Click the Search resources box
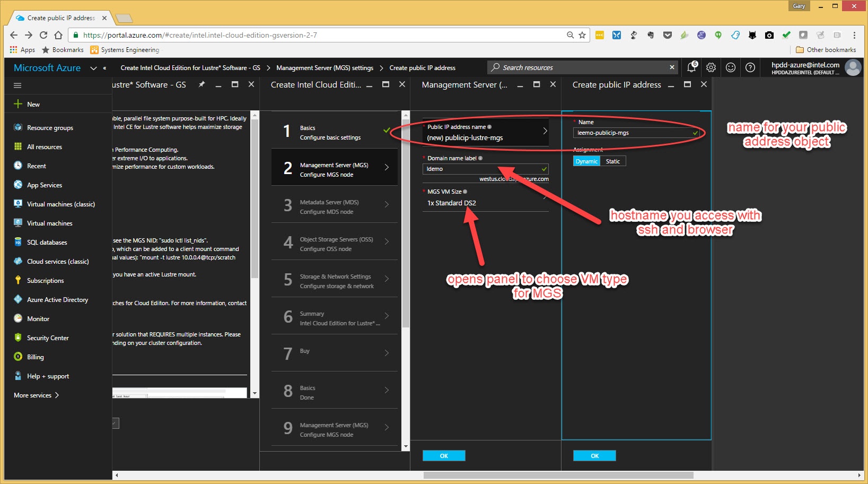The width and height of the screenshot is (868, 484). point(582,67)
